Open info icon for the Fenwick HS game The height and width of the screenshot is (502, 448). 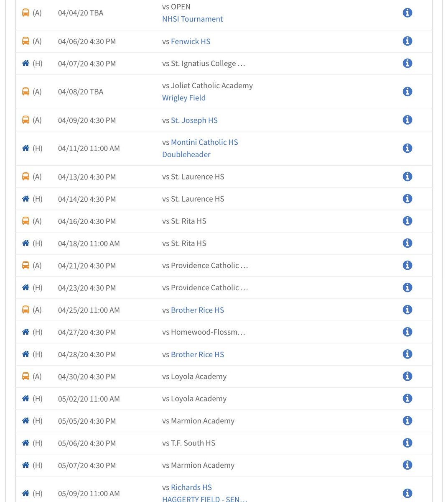(407, 41)
